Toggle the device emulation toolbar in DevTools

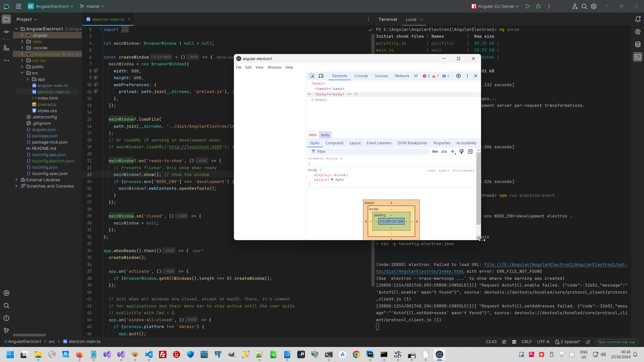coord(321,76)
